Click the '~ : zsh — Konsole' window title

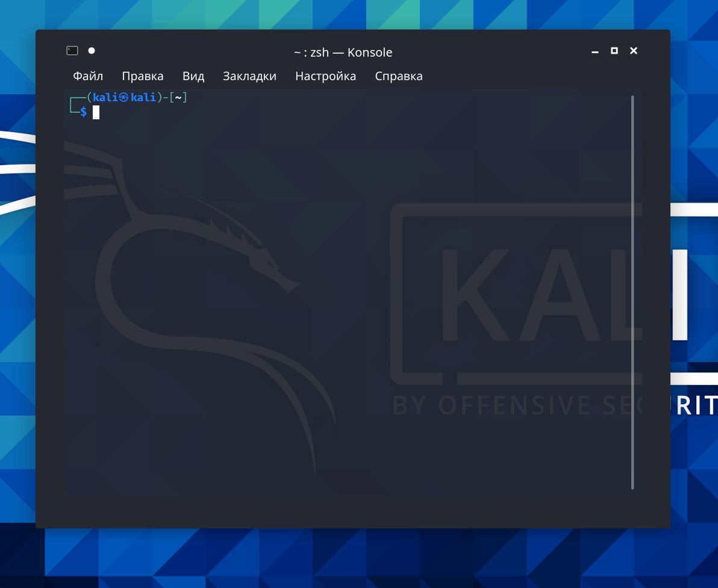pyautogui.click(x=343, y=52)
